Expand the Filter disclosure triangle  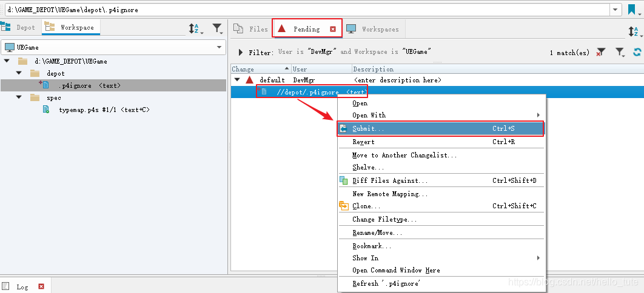pos(241,53)
